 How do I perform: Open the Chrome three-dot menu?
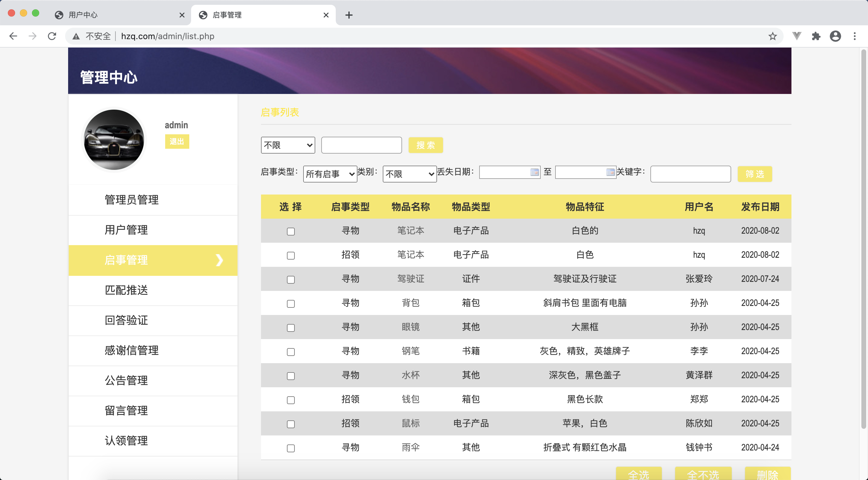click(854, 36)
